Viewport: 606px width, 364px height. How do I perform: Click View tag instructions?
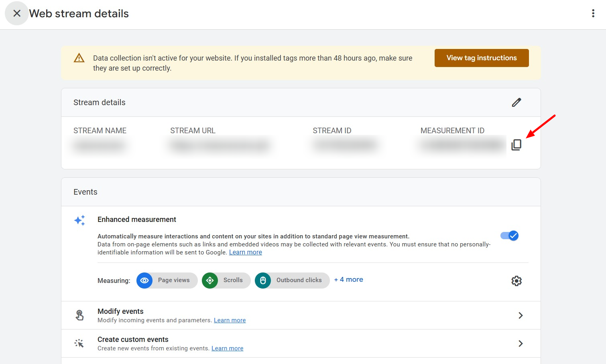coord(481,58)
